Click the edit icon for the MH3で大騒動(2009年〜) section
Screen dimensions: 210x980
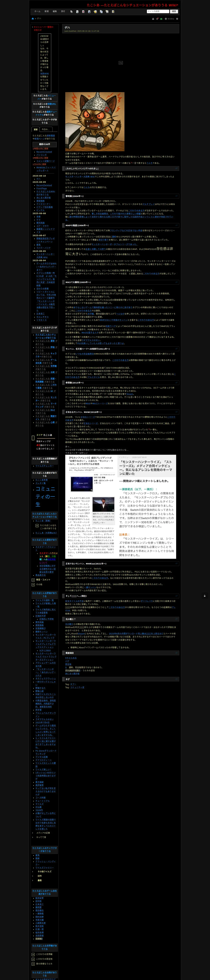(176, 282)
